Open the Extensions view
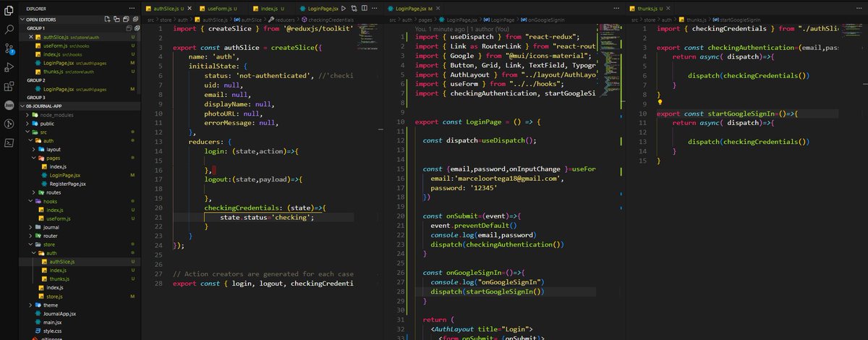The width and height of the screenshot is (868, 340). (x=9, y=87)
